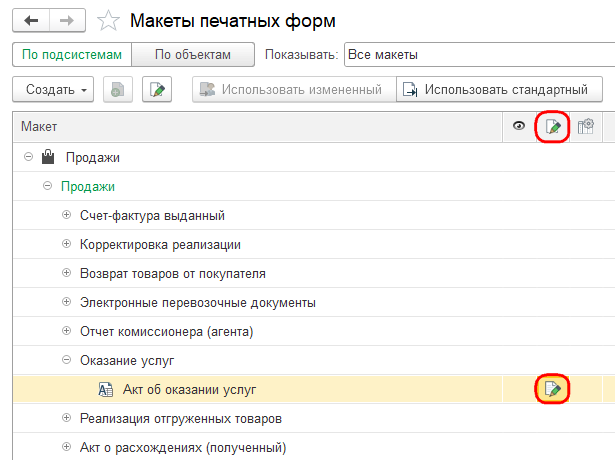Switch to the По объектам tab
Image resolution: width=615 pixels, height=460 pixels.
pyautogui.click(x=193, y=55)
